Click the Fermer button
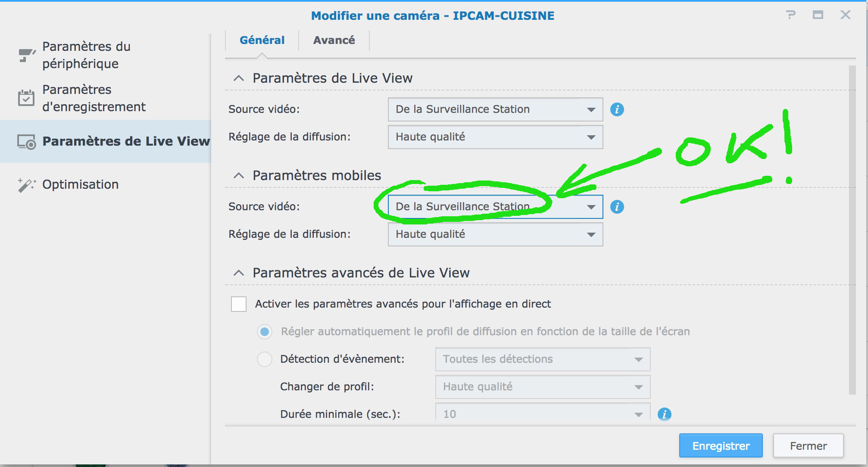868x467 pixels. 808,446
